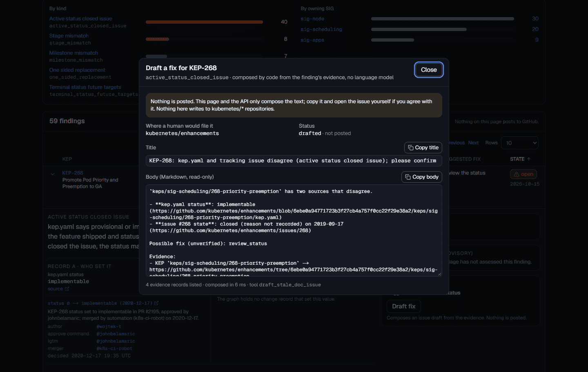Viewport: 588px width, 372px height.
Task: Filter by Milestone mismatch kind
Action: point(73,53)
